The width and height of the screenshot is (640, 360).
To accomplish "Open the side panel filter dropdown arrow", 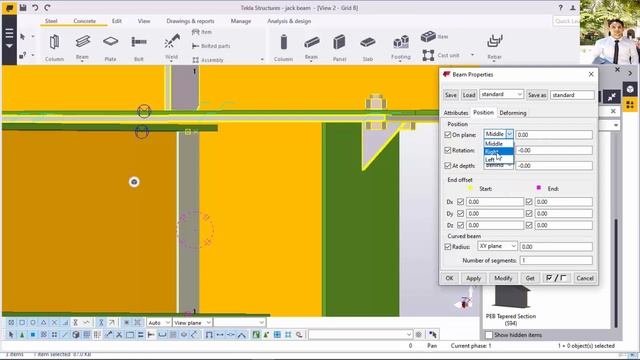I will point(616,125).
